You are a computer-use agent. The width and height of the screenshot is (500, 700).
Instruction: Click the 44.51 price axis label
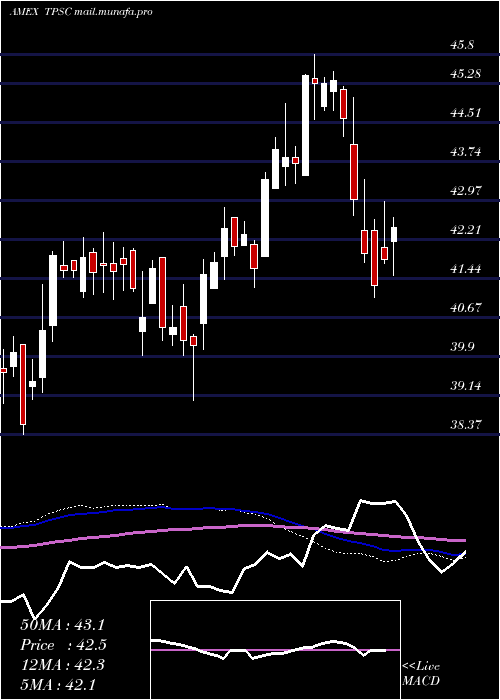click(x=466, y=112)
